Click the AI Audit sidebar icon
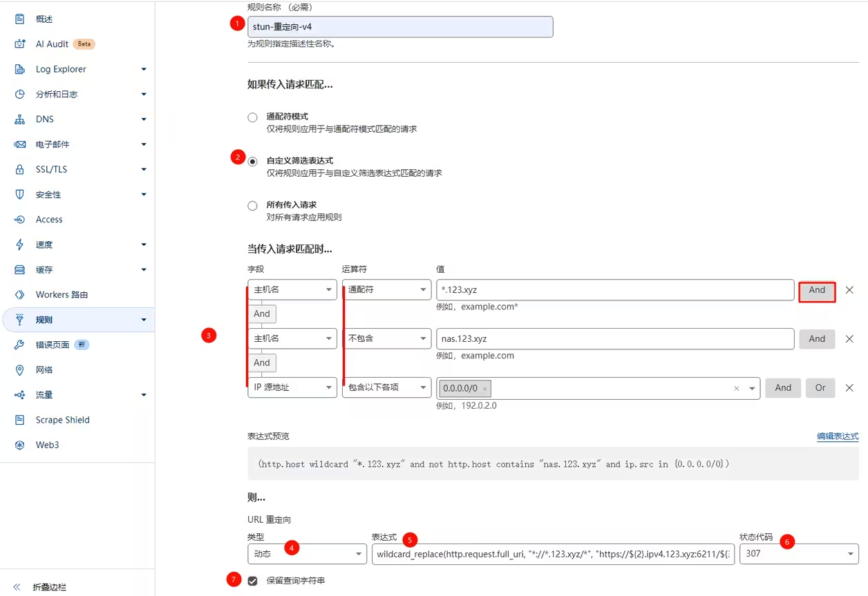This screenshot has width=868, height=596. point(20,44)
